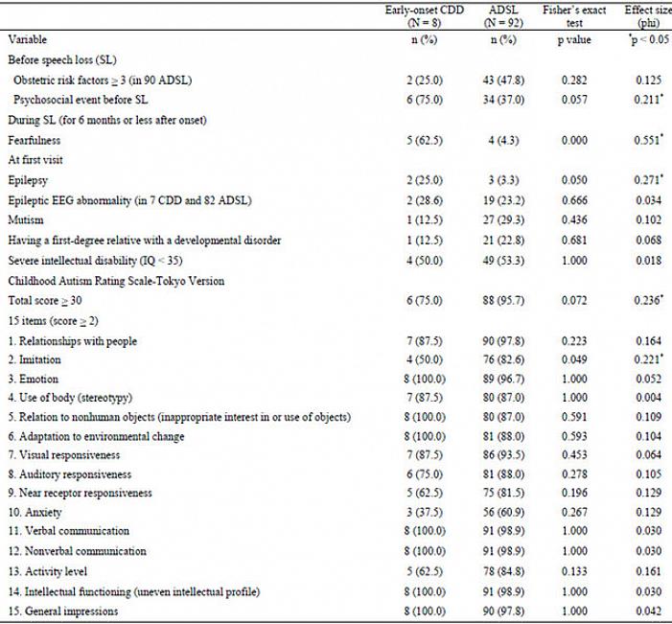Click the '2. Imitation' row label
Viewport: 672px width, 624px height.
(x=35, y=359)
